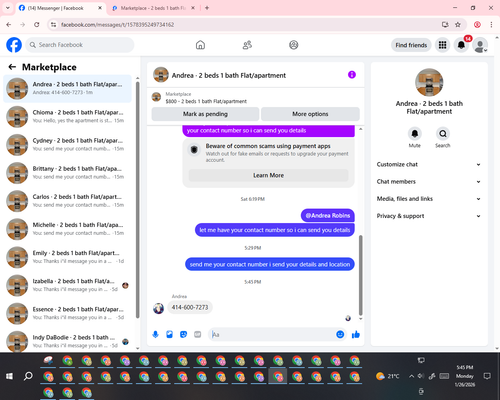Open Brittany conversation in the list
This screenshot has width=500, height=400.
[x=67, y=173]
